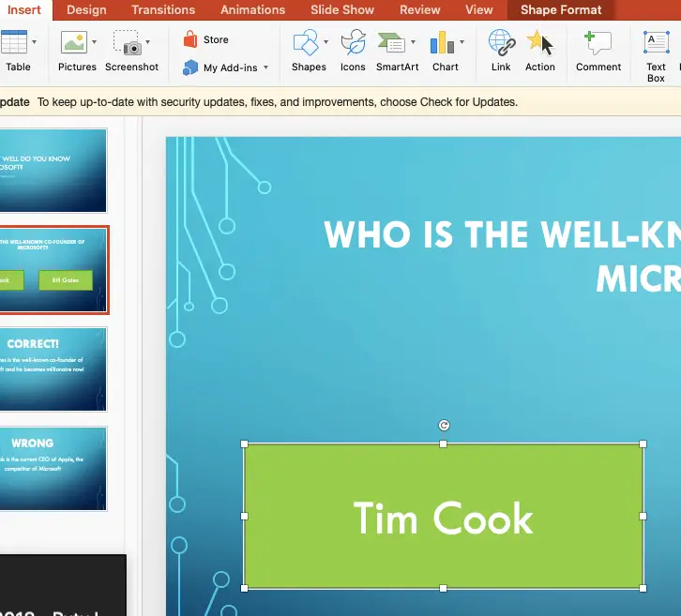Click the top-right resize handle of shape
Screen dimensions: 681x616
click(643, 443)
